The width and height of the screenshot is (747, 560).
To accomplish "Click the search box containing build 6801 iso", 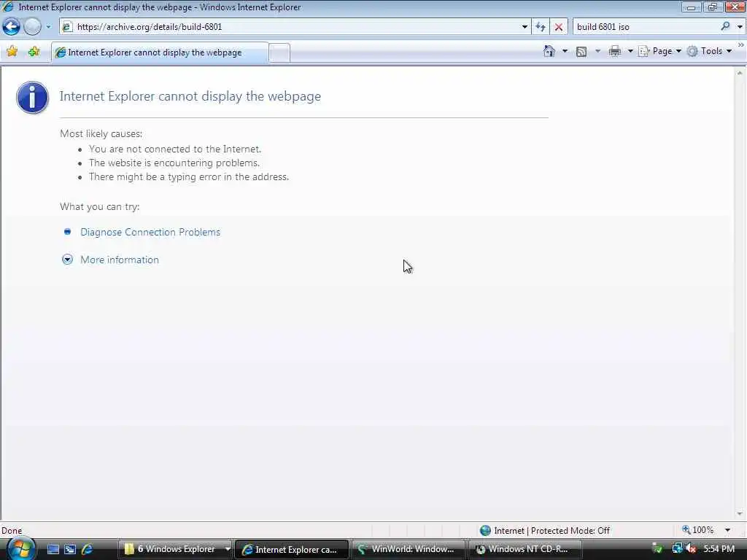I will point(647,27).
